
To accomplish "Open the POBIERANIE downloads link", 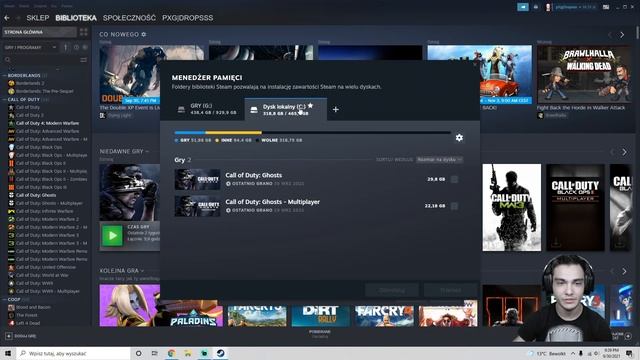I will [320, 333].
